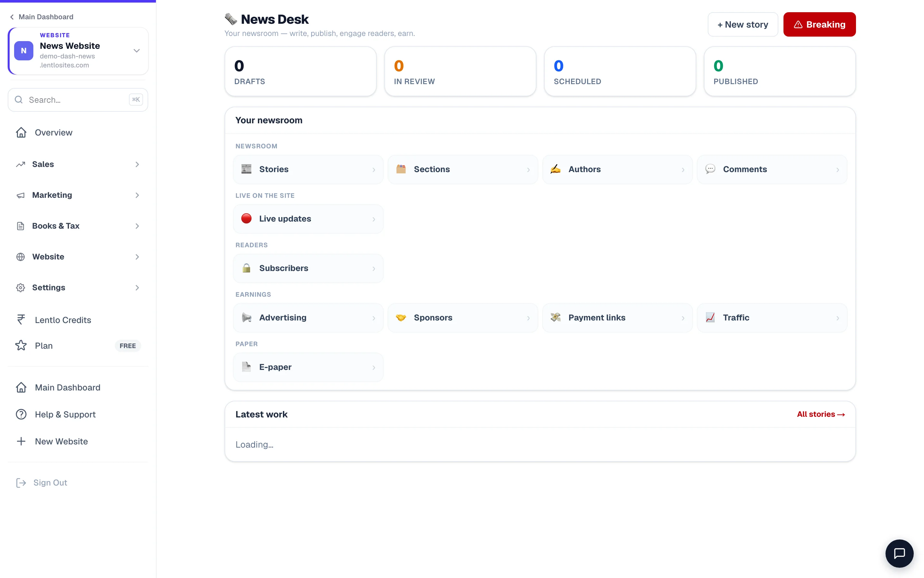Screen dimensions: 924x578
Task: Click the Sign Out arrow icon
Action: click(x=21, y=483)
